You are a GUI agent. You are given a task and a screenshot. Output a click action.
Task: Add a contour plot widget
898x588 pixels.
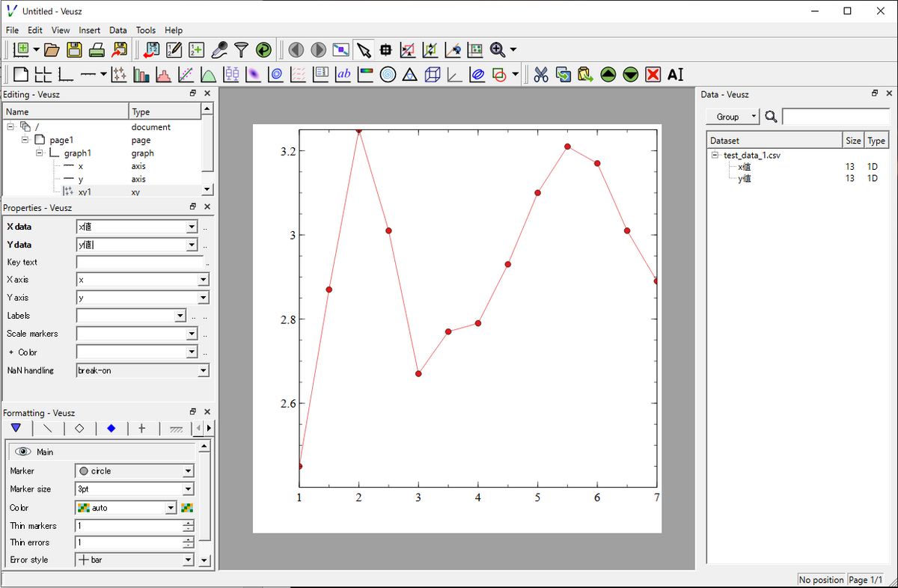point(276,74)
